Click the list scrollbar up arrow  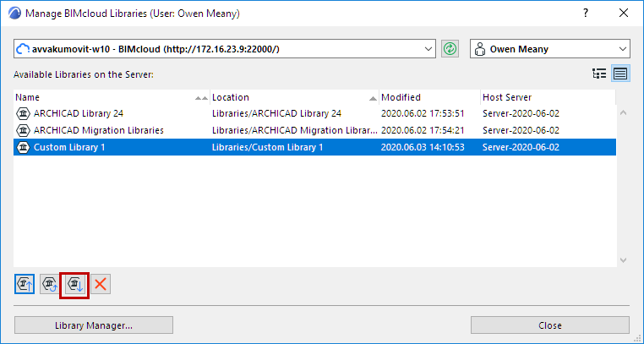point(623,112)
